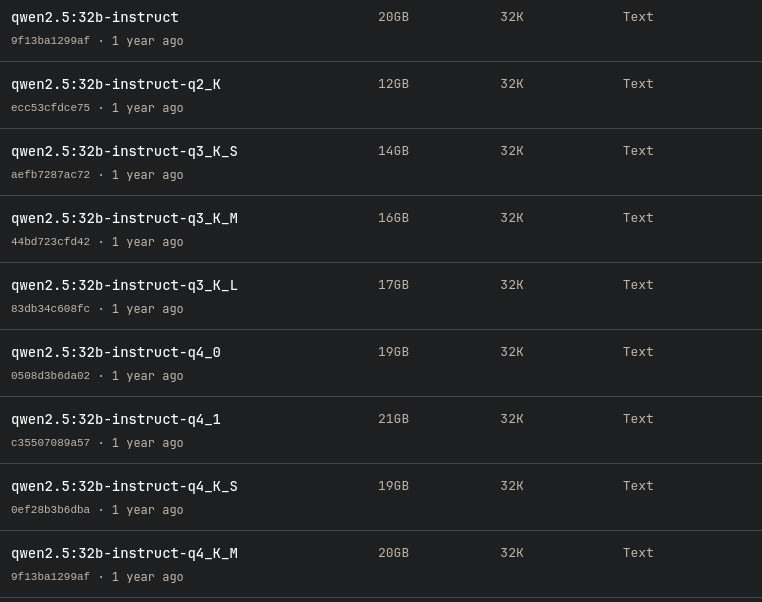This screenshot has height=602, width=762.
Task: Select the qwen2.5:32b-instruct-q4_1 model link
Action: 116,420
